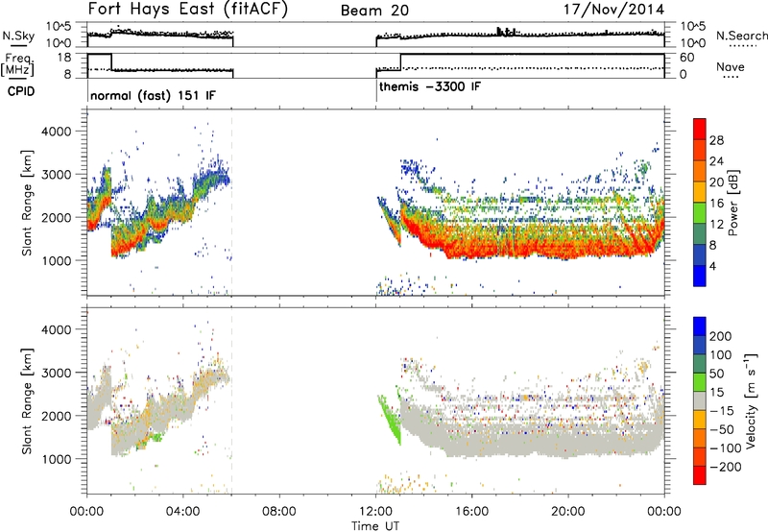Click the date '17/Nov/2014'
Screen dimensions: 768x532
pyautogui.click(x=614, y=10)
